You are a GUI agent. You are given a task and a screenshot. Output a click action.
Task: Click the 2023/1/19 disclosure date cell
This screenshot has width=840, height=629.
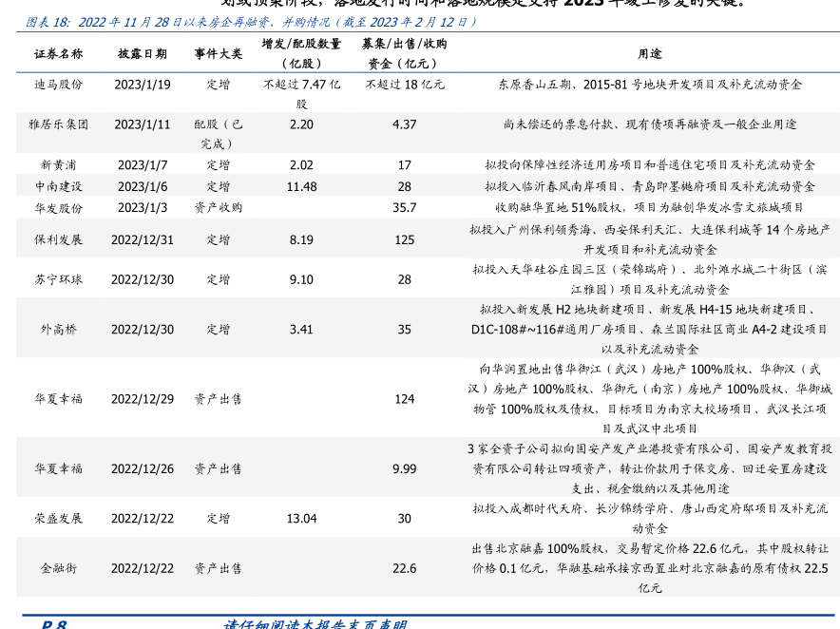pos(142,85)
